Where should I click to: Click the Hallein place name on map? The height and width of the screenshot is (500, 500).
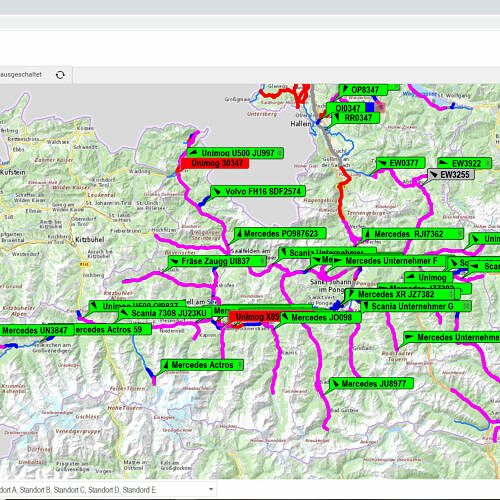coord(300,124)
